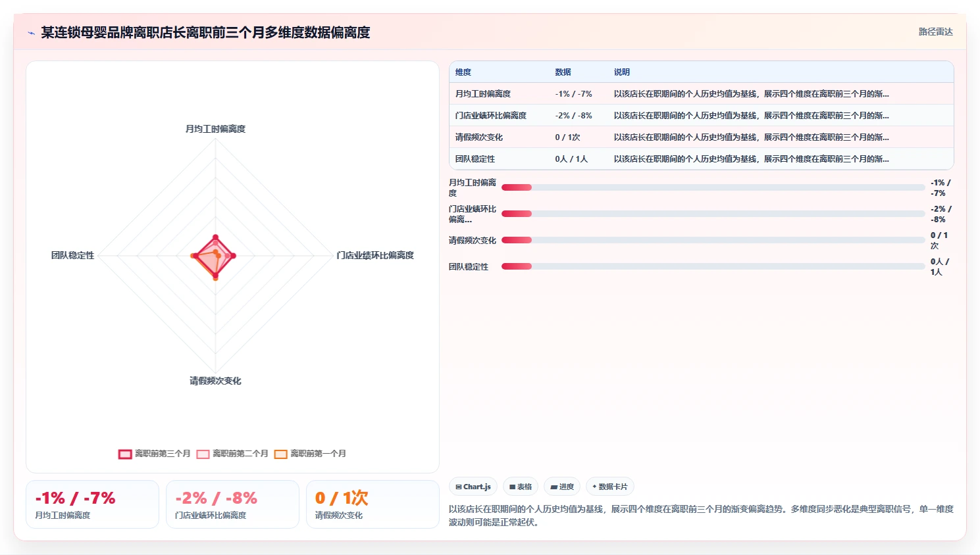Toggle 离职前第一个月 legend swatch
The height and width of the screenshot is (555, 980).
[x=280, y=454]
